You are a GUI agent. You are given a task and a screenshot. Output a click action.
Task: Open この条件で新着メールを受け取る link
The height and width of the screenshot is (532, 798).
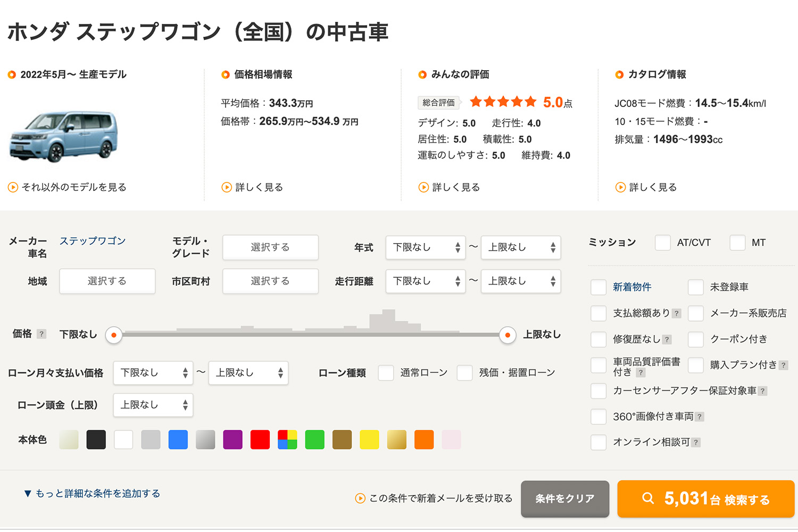440,498
